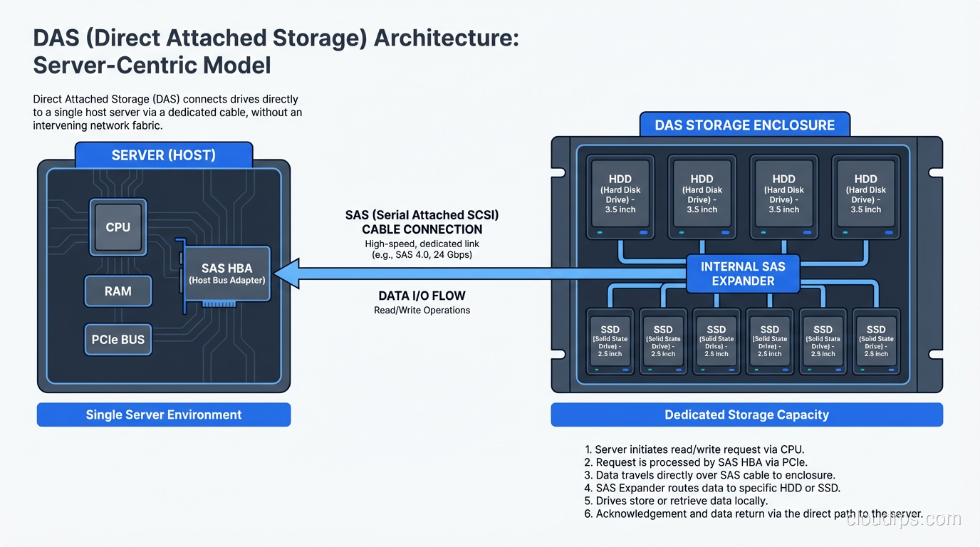Expand the Server (Host) section header

click(x=163, y=155)
